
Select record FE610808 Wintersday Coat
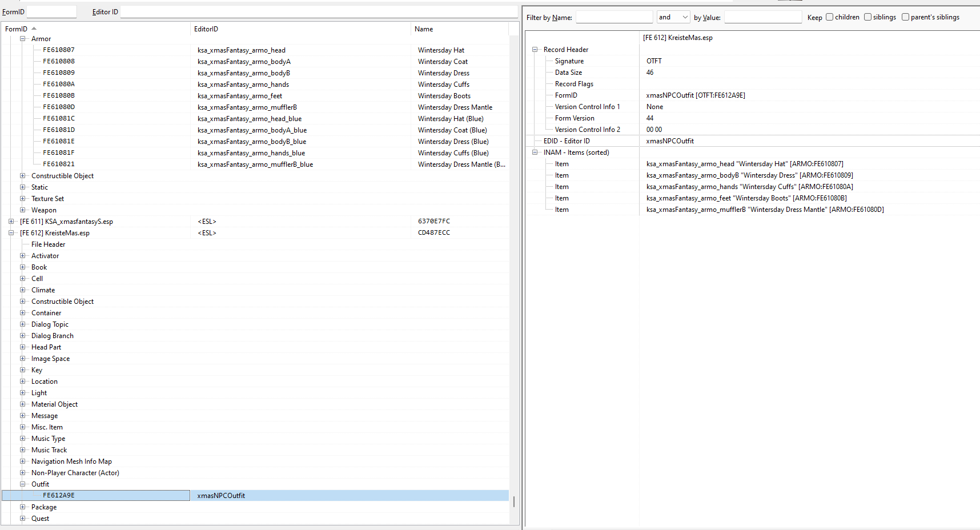click(x=255, y=62)
